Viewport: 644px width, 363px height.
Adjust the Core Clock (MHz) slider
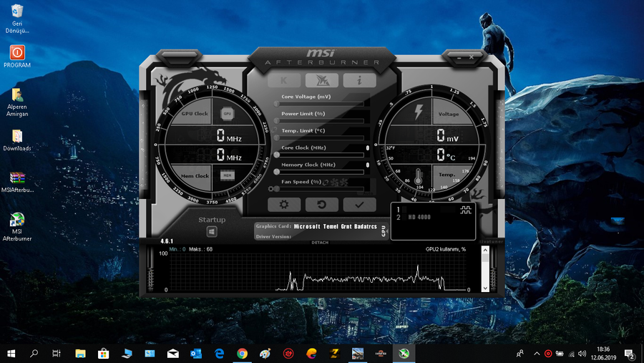click(x=321, y=155)
